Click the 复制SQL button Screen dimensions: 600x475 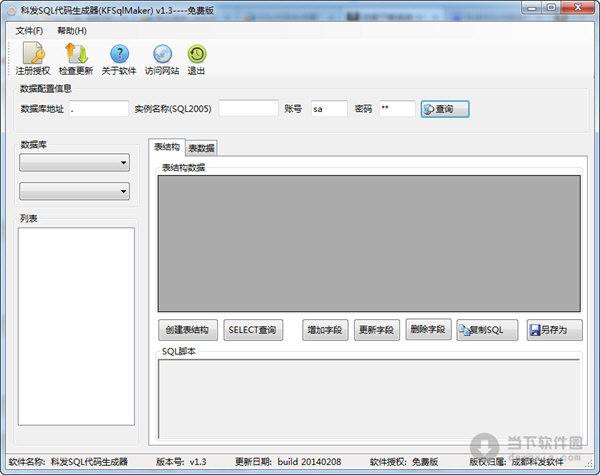487,330
